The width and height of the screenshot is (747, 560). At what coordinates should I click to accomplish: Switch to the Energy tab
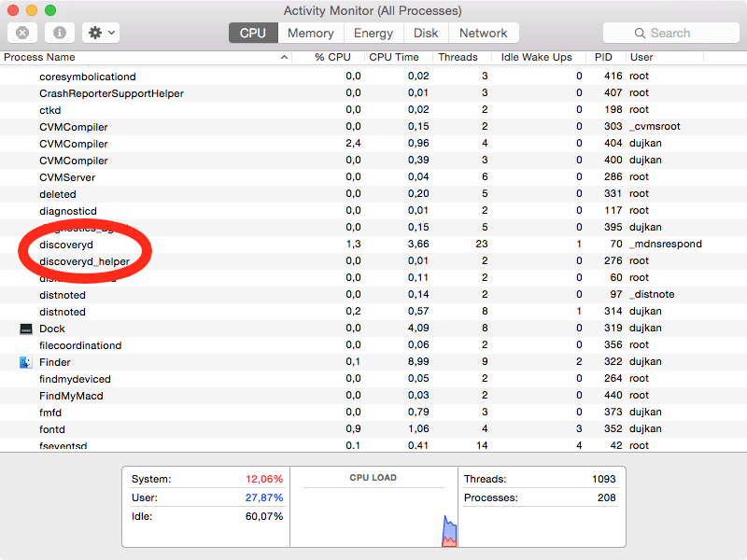[x=373, y=33]
